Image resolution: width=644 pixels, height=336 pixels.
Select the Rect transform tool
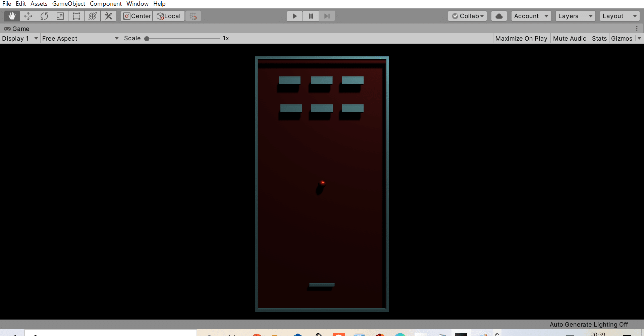(x=76, y=16)
